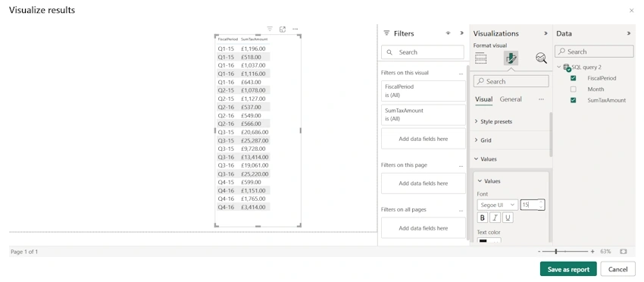
Task: Click the fit to page icon
Action: coord(623,251)
